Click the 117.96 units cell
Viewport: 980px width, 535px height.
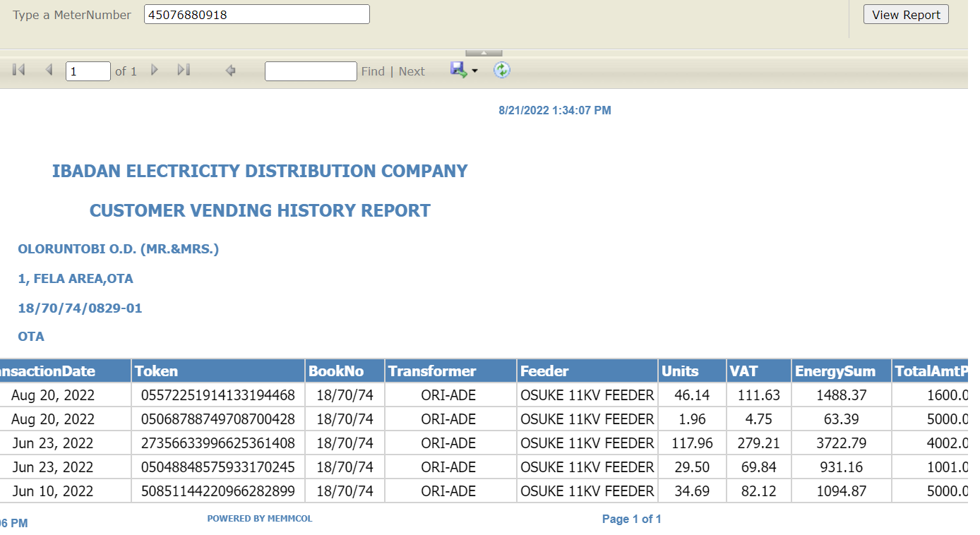(x=691, y=443)
